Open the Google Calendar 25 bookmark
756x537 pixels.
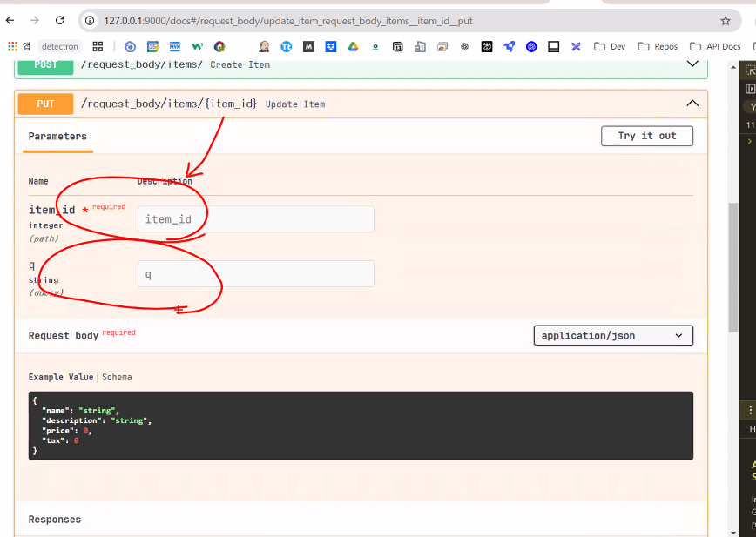(152, 46)
